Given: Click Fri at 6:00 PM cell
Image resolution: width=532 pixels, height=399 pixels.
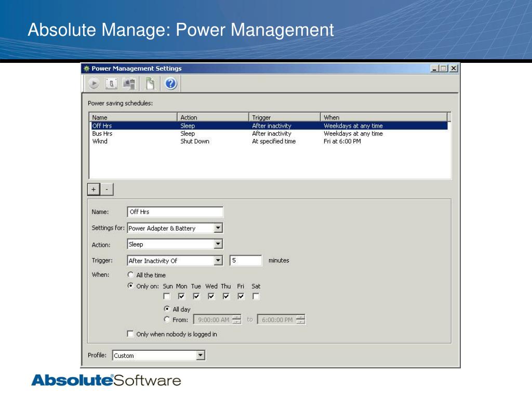Looking at the screenshot, I should tap(342, 141).
